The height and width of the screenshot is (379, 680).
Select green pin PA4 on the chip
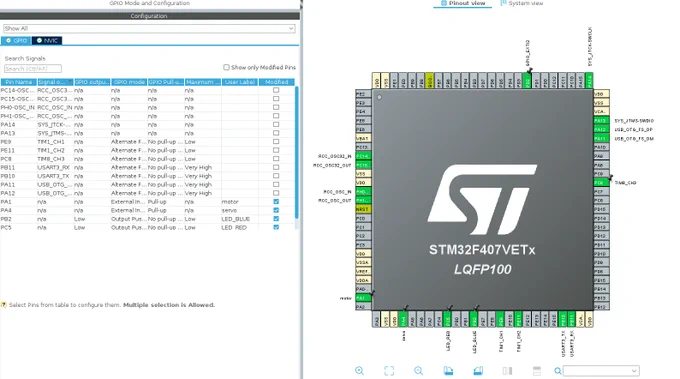point(403,320)
